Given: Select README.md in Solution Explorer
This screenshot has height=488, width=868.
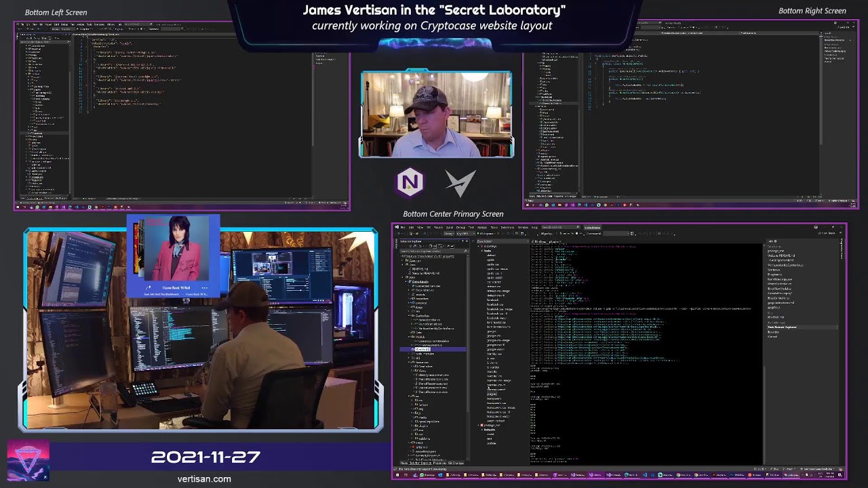Looking at the screenshot, I should point(420,269).
